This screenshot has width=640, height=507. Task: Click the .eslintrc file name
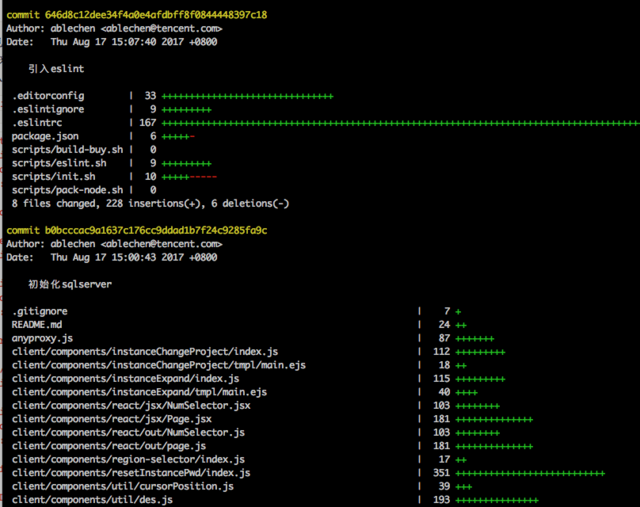37,122
